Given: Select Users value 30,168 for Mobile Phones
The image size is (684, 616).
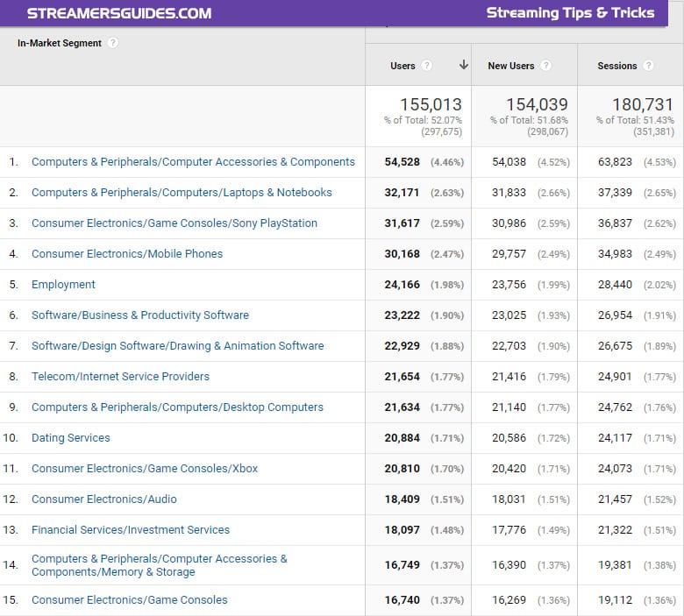Looking at the screenshot, I should [402, 254].
